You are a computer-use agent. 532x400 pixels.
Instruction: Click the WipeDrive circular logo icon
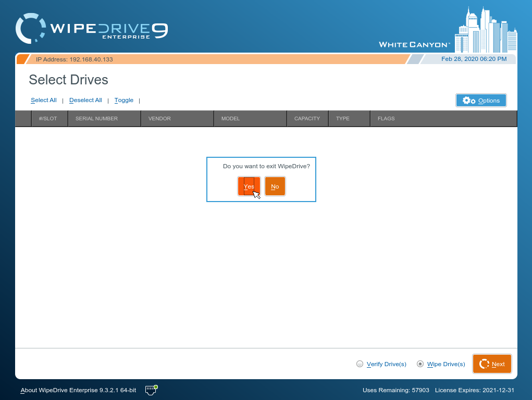(x=31, y=28)
